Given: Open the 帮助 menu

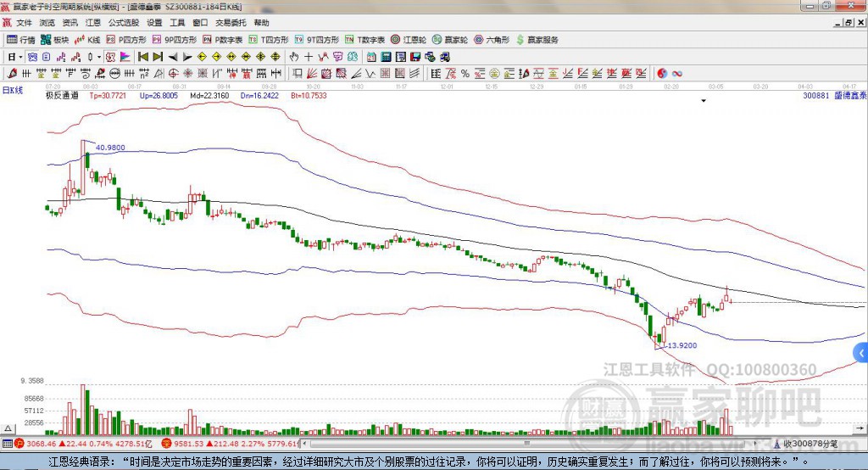Looking at the screenshot, I should 261,23.
